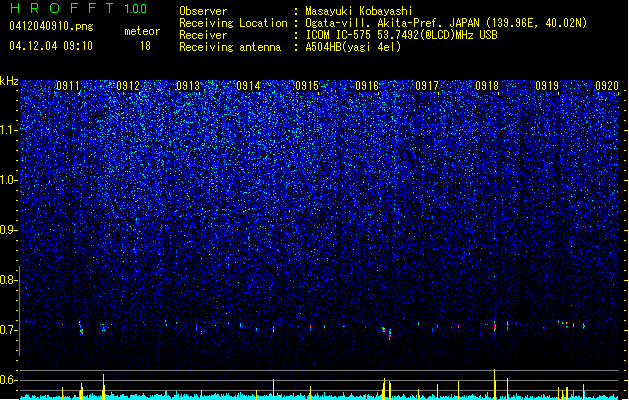Click the Receiver label
The height and width of the screenshot is (400, 629).
203,35
